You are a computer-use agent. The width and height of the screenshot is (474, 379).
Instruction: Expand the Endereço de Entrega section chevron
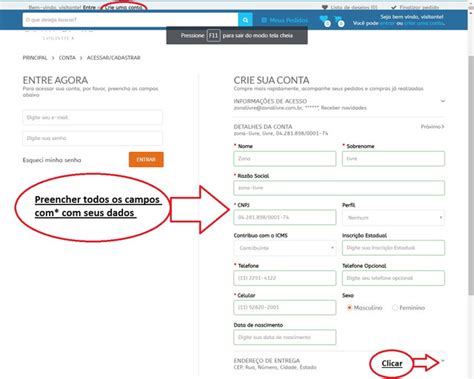coord(443,361)
